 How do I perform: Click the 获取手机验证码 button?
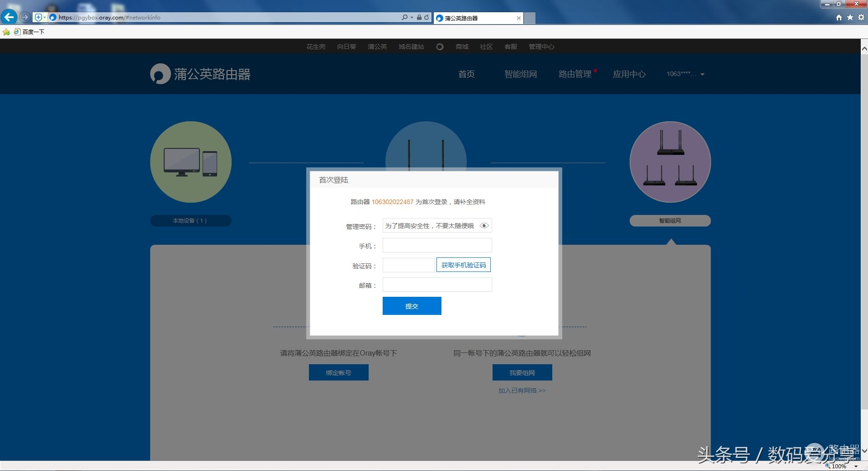click(x=463, y=265)
